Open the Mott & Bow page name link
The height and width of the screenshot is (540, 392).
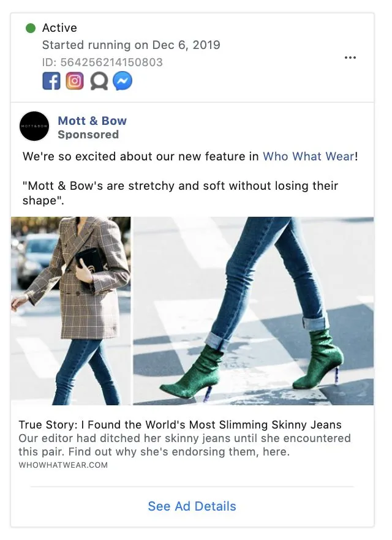(92, 121)
